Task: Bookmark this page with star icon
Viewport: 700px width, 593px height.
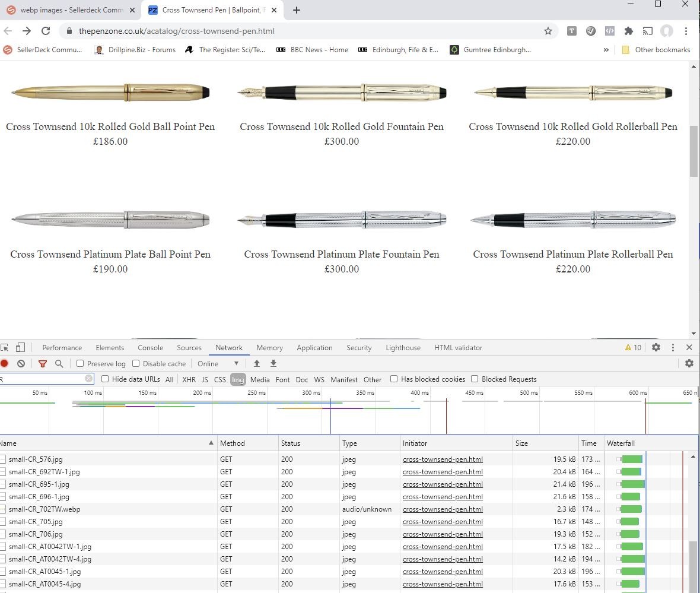Action: [x=548, y=31]
